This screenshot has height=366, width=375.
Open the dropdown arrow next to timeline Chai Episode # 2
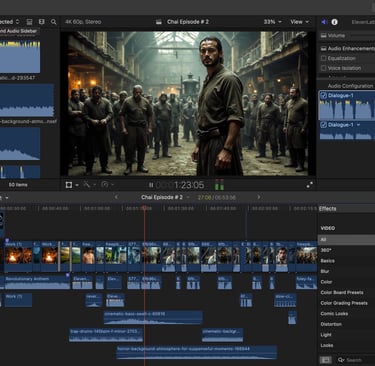[188, 198]
